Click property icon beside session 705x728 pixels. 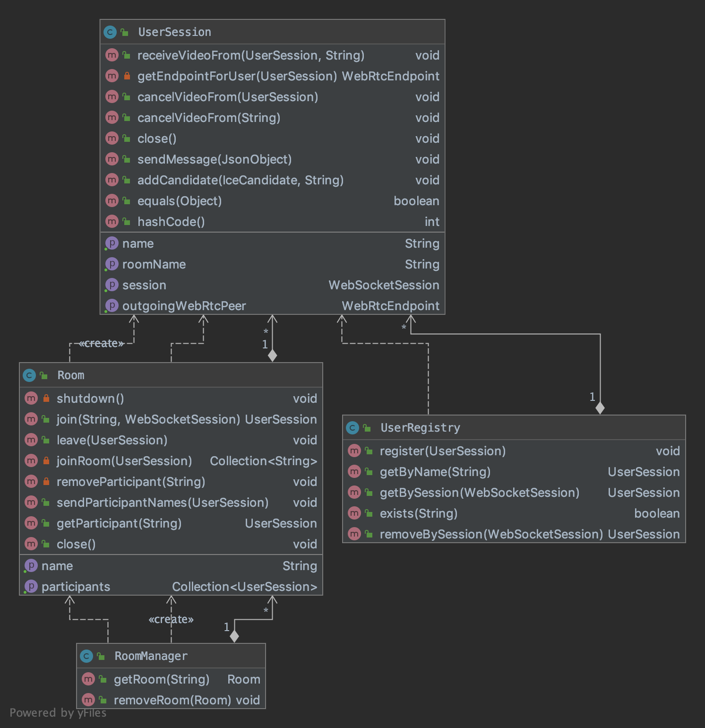coord(112,285)
